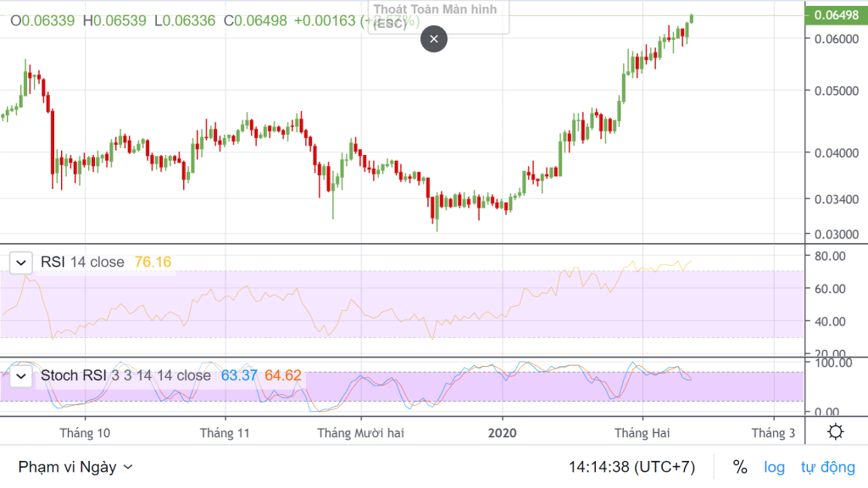Click the RSI value 76.16
The image size is (868, 488).
(153, 263)
